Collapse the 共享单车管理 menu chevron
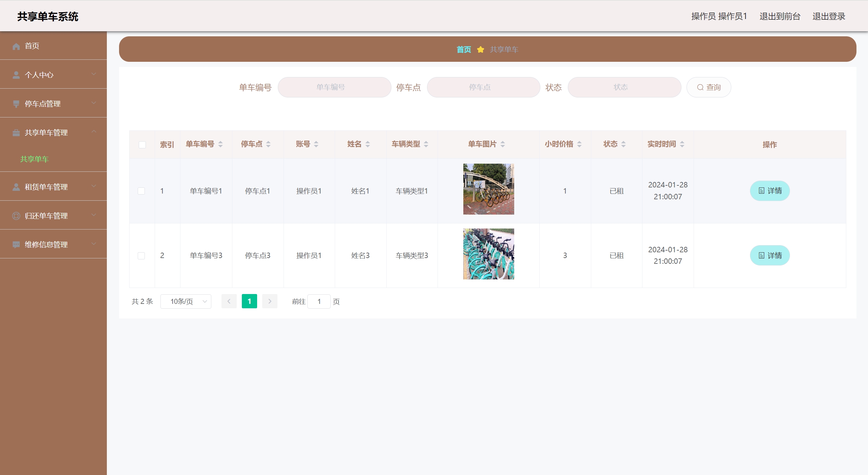This screenshot has height=475, width=868. point(94,132)
